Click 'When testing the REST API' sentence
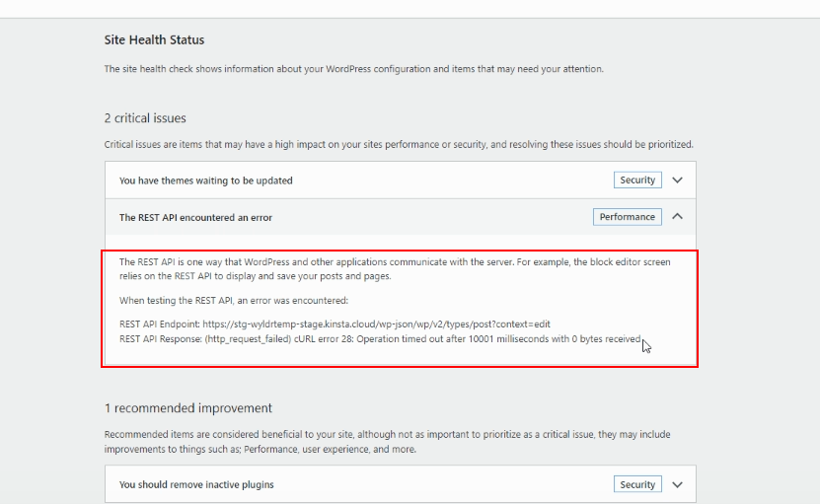The width and height of the screenshot is (820, 504). [233, 301]
